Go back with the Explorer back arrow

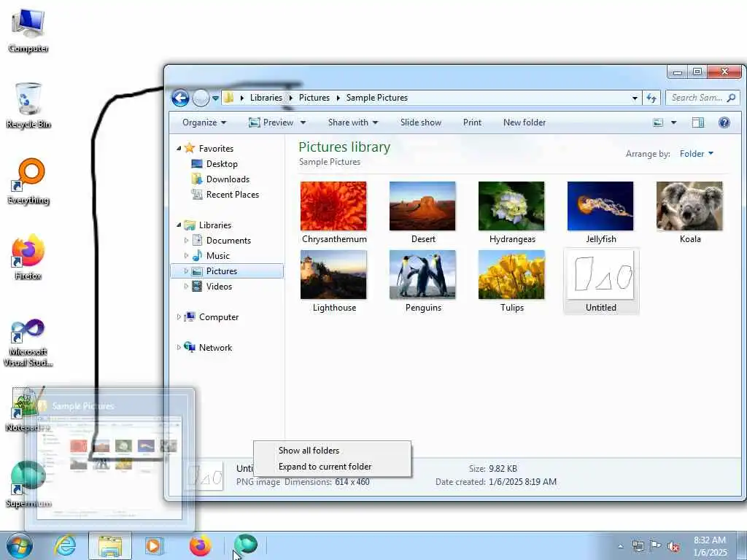180,98
